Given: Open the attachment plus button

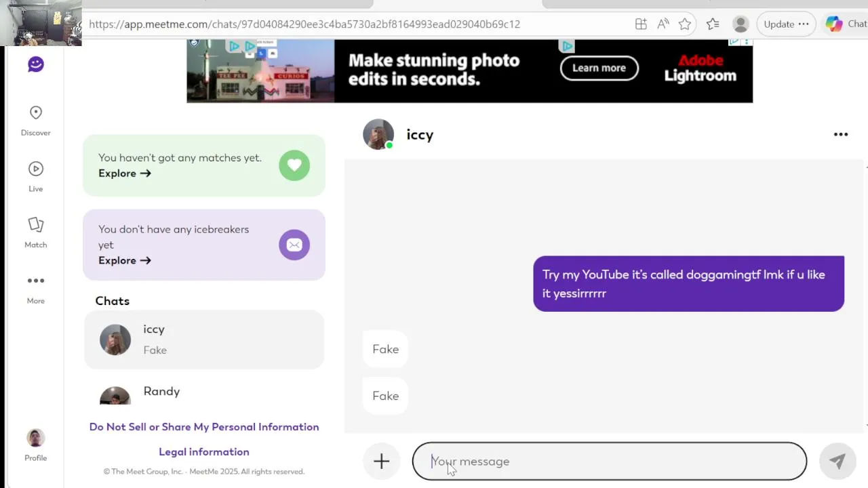Looking at the screenshot, I should pos(381,462).
